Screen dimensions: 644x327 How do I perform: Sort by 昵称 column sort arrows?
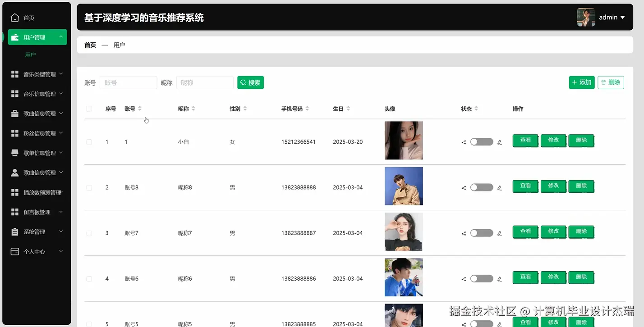pyautogui.click(x=193, y=109)
